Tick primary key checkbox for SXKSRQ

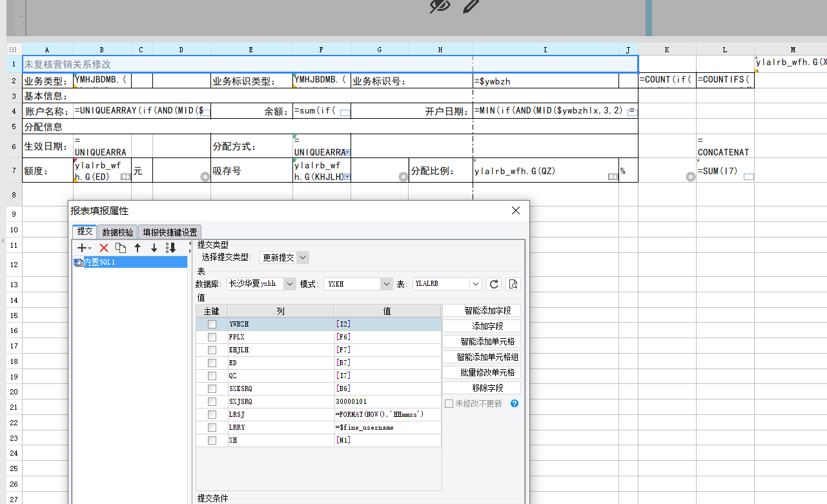(x=212, y=388)
